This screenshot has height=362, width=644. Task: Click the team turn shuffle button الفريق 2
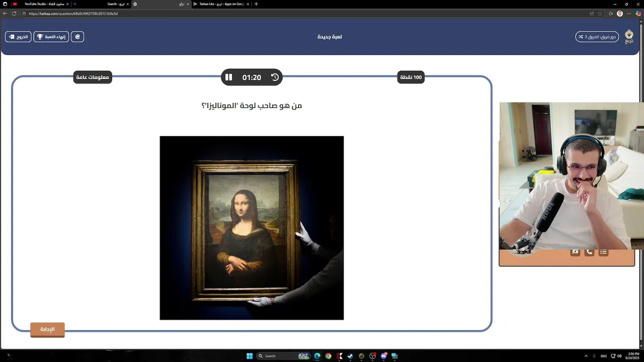tap(597, 37)
